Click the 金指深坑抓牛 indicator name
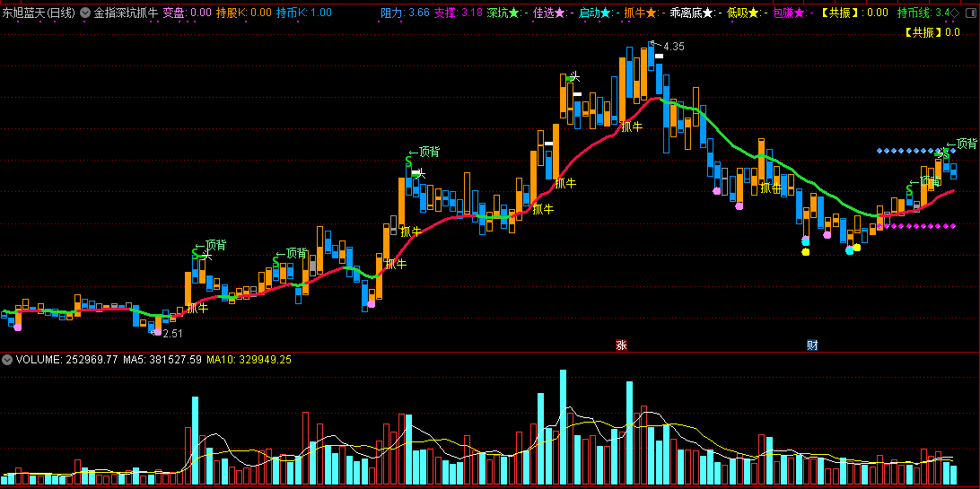Image resolution: width=980 pixels, height=489 pixels. [126, 13]
